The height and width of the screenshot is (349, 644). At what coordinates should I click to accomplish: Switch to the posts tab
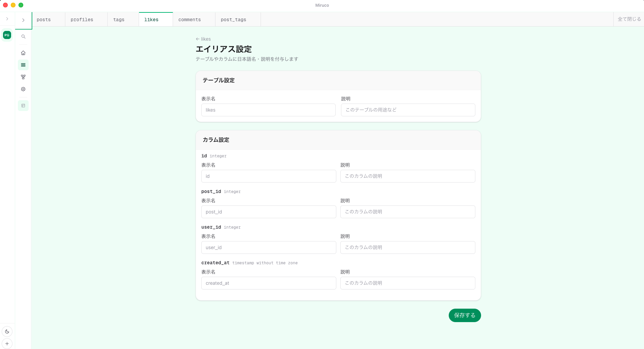click(x=44, y=20)
